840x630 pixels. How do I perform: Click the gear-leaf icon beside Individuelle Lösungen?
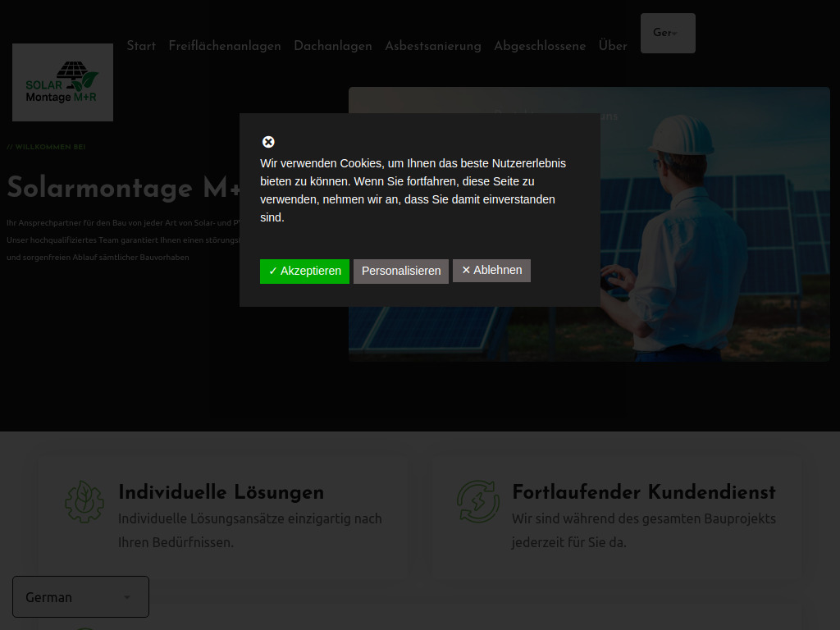click(84, 499)
